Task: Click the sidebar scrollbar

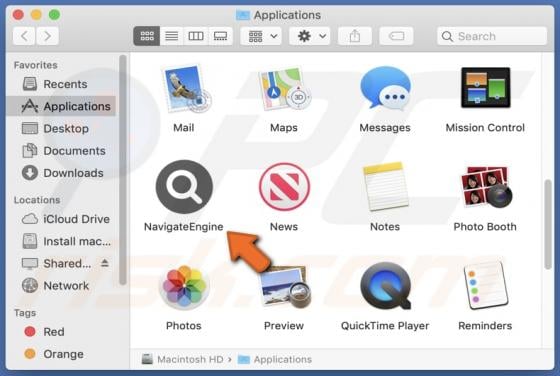Action: (123, 170)
